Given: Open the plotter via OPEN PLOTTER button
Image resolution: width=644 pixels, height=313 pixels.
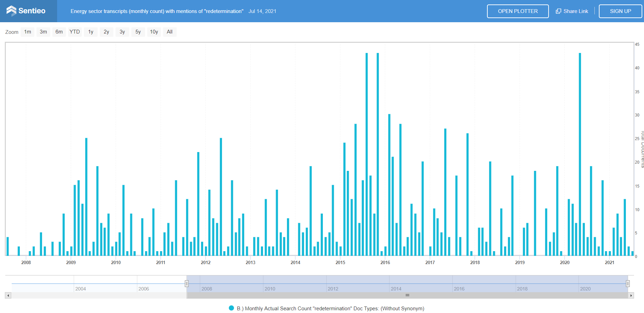Looking at the screenshot, I should coord(518,11).
